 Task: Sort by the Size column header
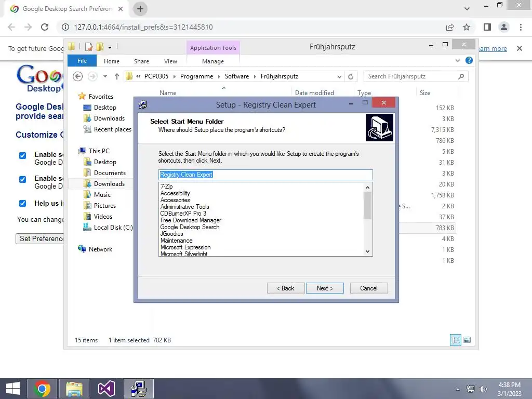point(424,93)
